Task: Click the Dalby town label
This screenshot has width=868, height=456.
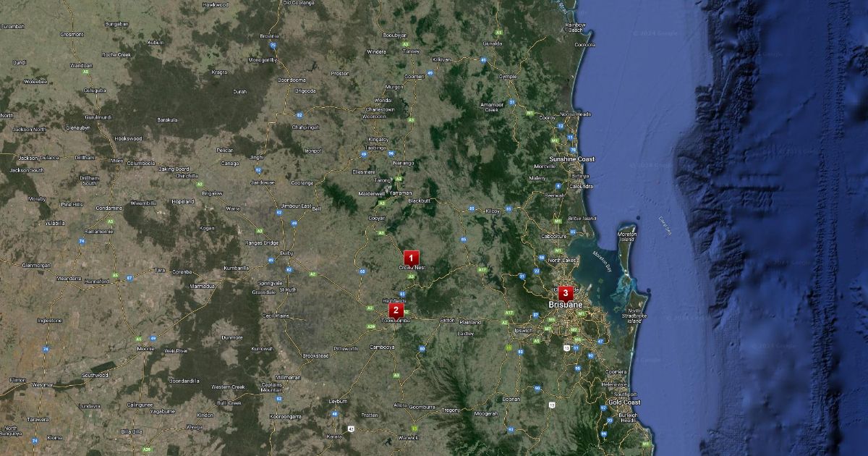Action: 286,253
